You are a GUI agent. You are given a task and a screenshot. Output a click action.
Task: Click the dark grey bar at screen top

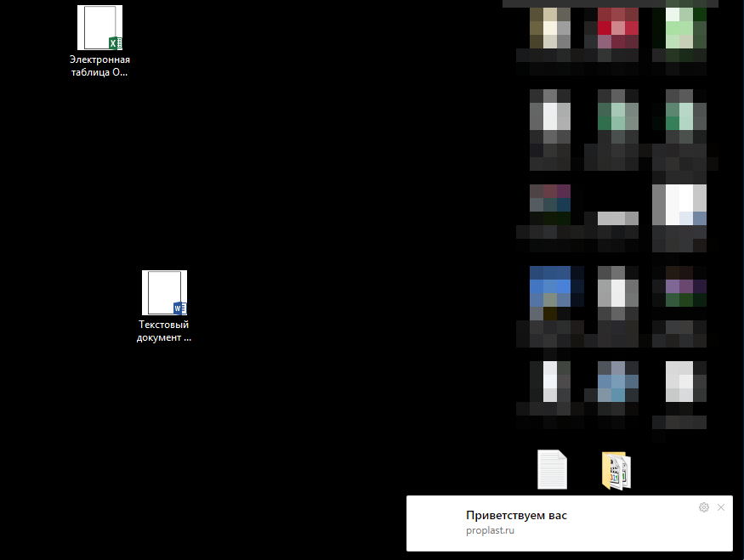point(621,3)
